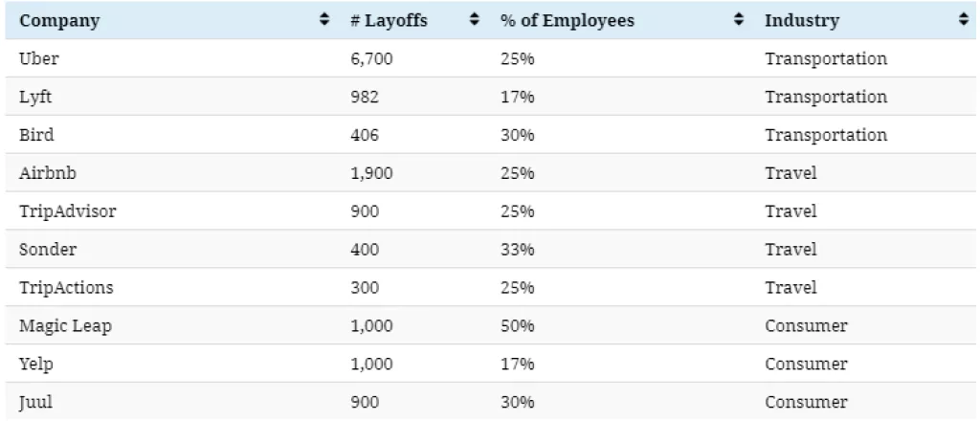Image resolution: width=980 pixels, height=421 pixels.
Task: Select the # Layoffs header text
Action: (389, 21)
